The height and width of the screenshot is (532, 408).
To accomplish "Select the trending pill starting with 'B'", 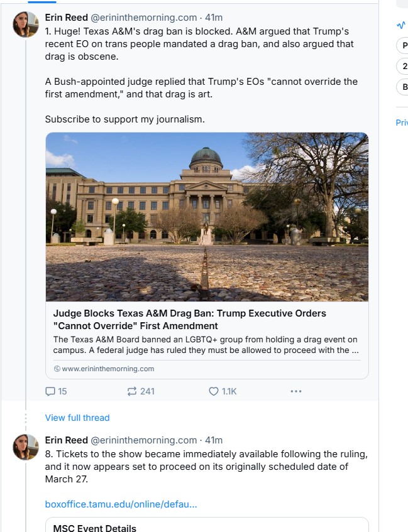I will 404,87.
